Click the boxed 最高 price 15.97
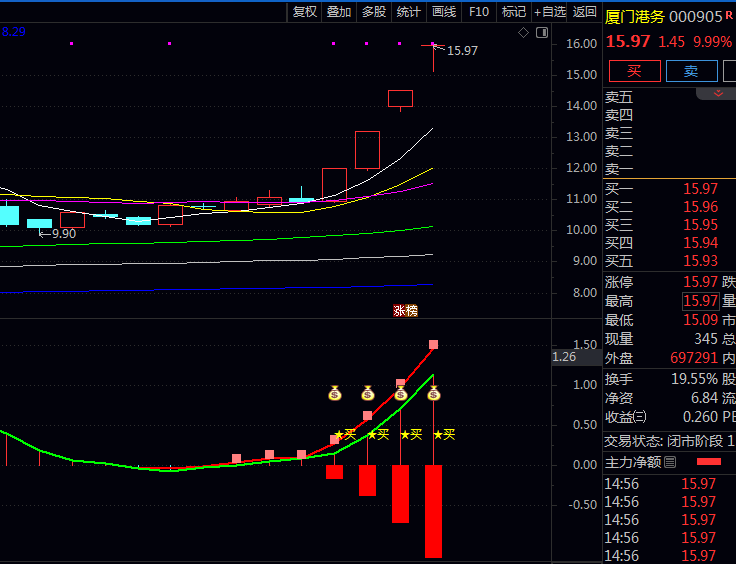 700,301
